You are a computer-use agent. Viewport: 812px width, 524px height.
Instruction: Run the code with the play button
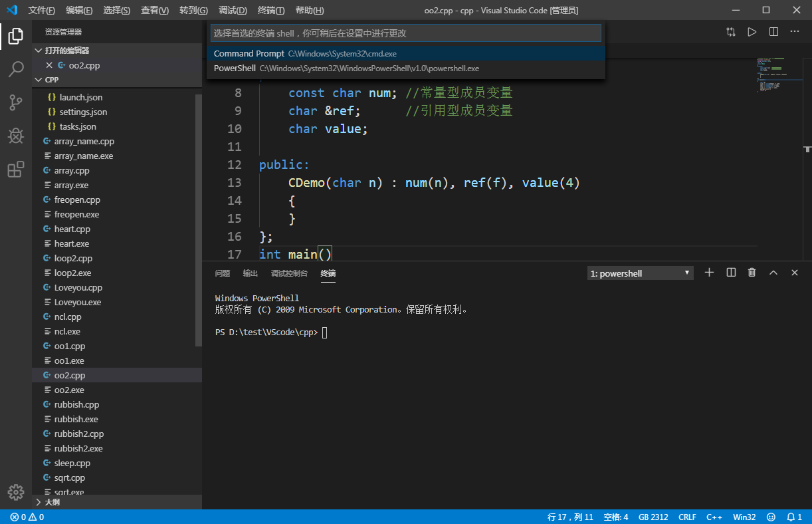pyautogui.click(x=752, y=31)
